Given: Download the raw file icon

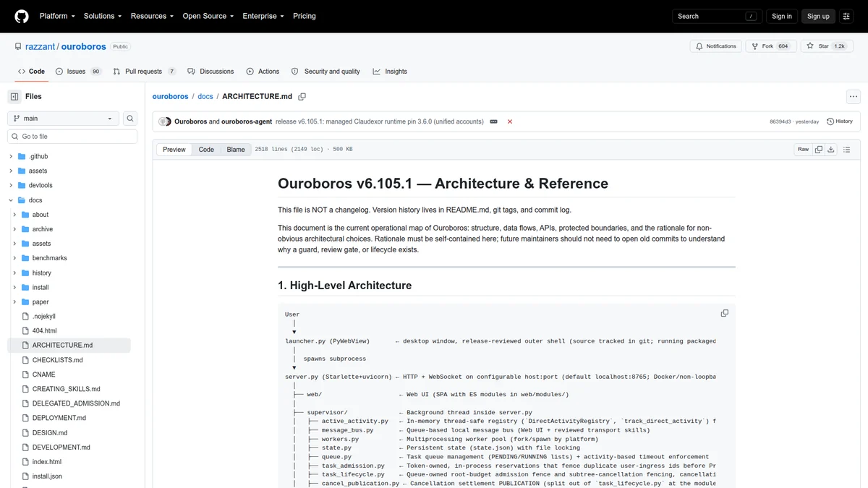Looking at the screenshot, I should tap(831, 150).
